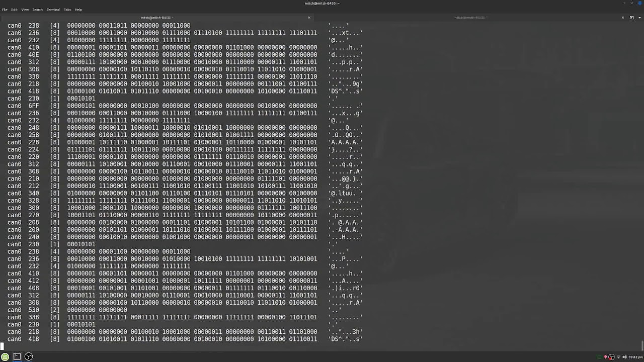Open the View menu
Image resolution: width=644 pixels, height=362 pixels.
[x=25, y=10]
